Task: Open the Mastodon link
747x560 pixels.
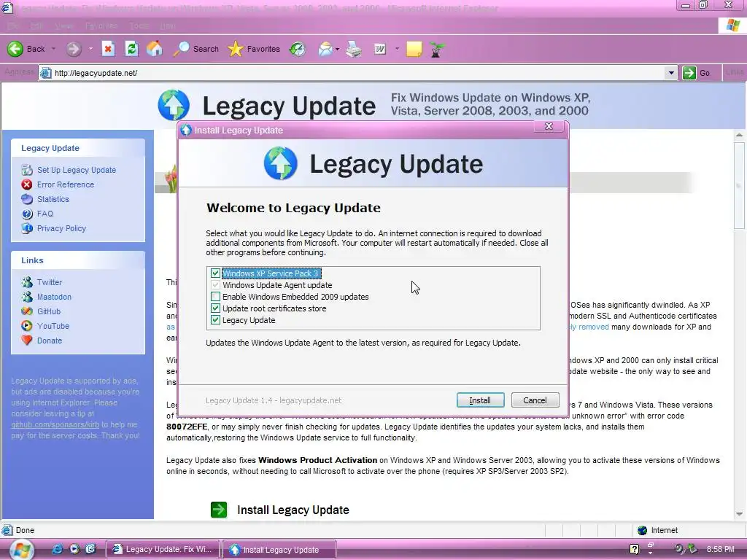Action: (x=54, y=297)
